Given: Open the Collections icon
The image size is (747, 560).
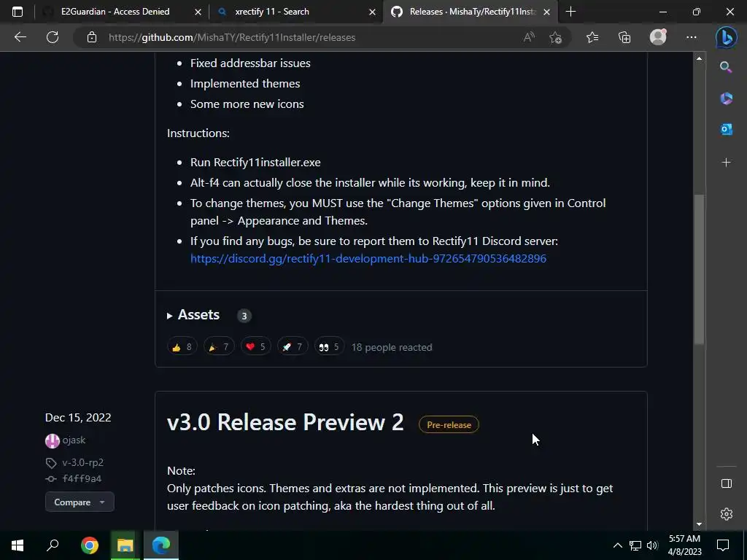Looking at the screenshot, I should [x=624, y=37].
